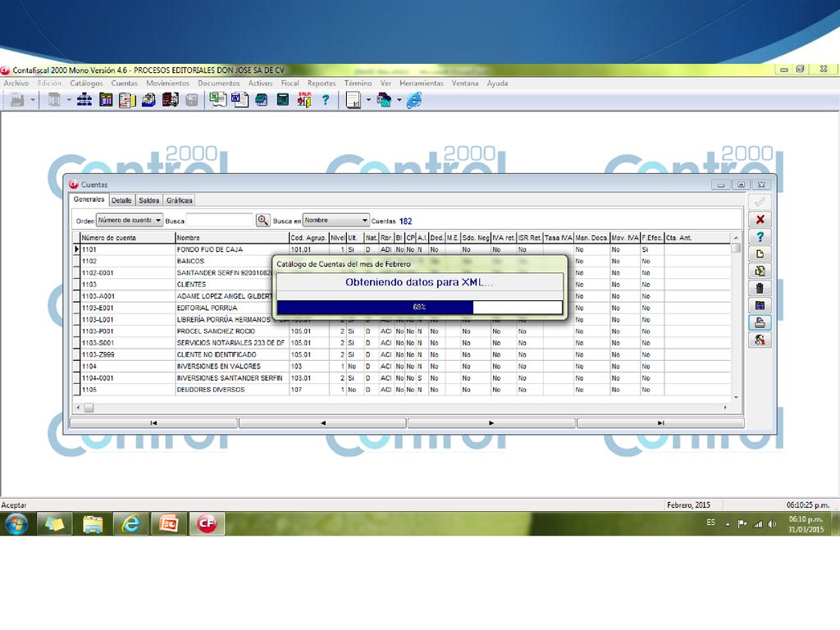Click the Contafiscal CF taskbar icon
This screenshot has width=840, height=630.
point(207,523)
